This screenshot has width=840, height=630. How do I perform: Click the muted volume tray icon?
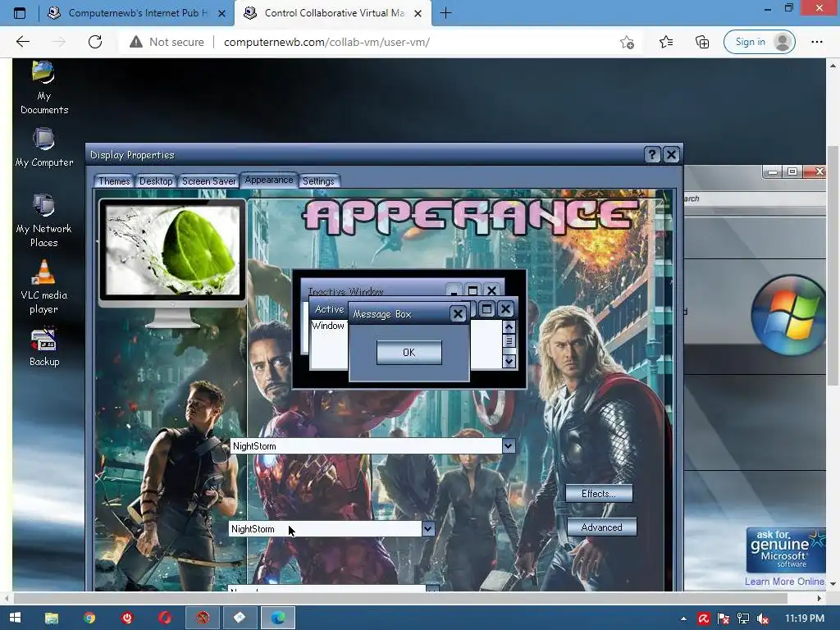point(763,619)
